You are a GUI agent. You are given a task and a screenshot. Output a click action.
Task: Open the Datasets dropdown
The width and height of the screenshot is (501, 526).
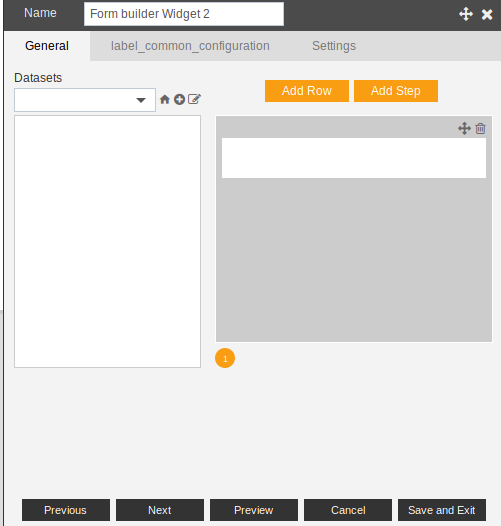pyautogui.click(x=85, y=100)
